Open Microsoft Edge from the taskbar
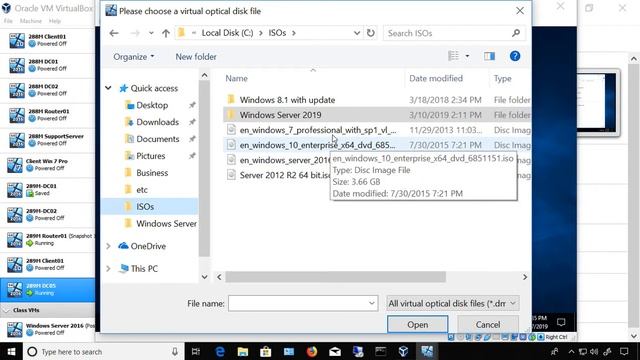The height and width of the screenshot is (360, 640). 220,351
